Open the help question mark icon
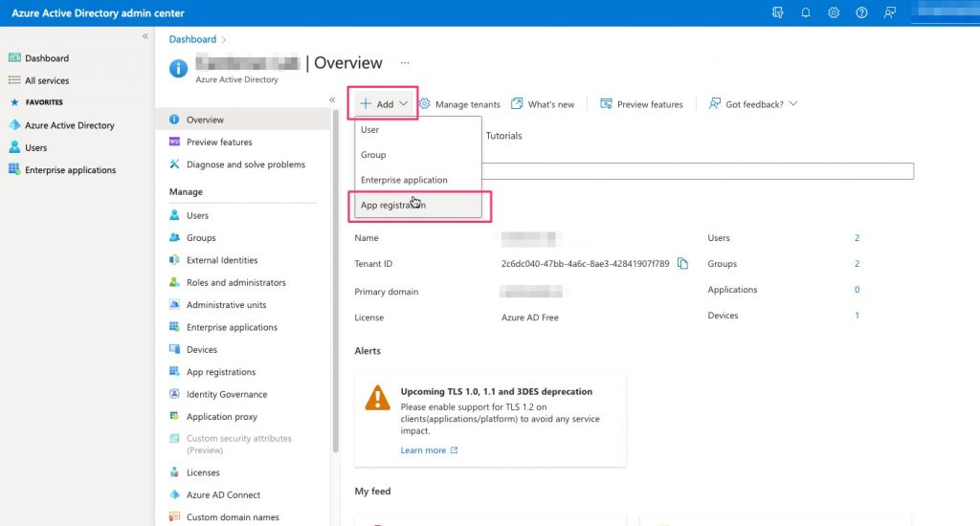The height and width of the screenshot is (526, 980). click(x=861, y=12)
